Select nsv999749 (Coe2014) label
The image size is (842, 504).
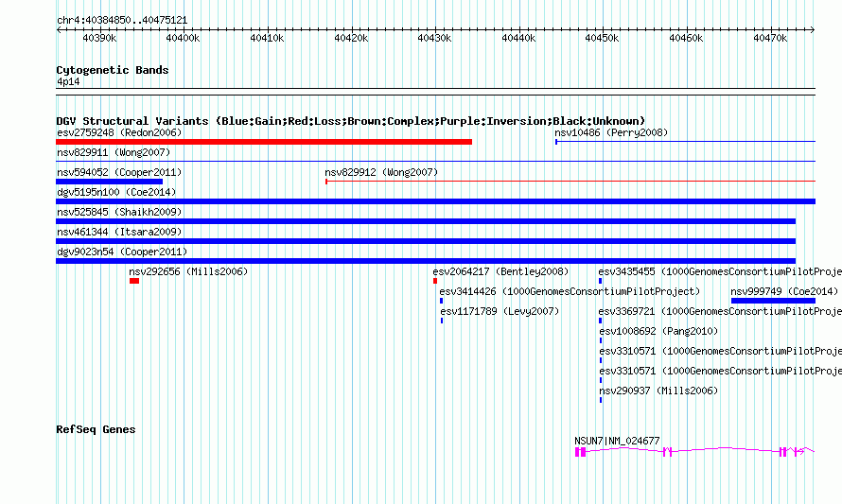(x=784, y=291)
